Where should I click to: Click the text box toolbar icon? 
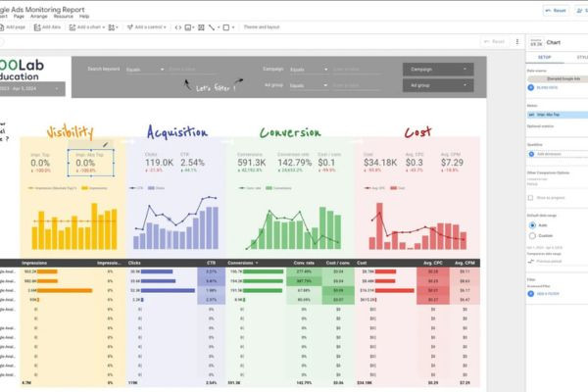tap(201, 27)
